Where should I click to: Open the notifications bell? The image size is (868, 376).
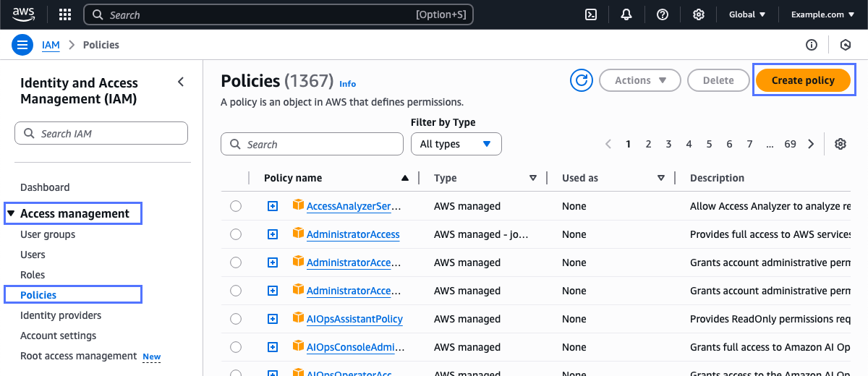tap(626, 14)
